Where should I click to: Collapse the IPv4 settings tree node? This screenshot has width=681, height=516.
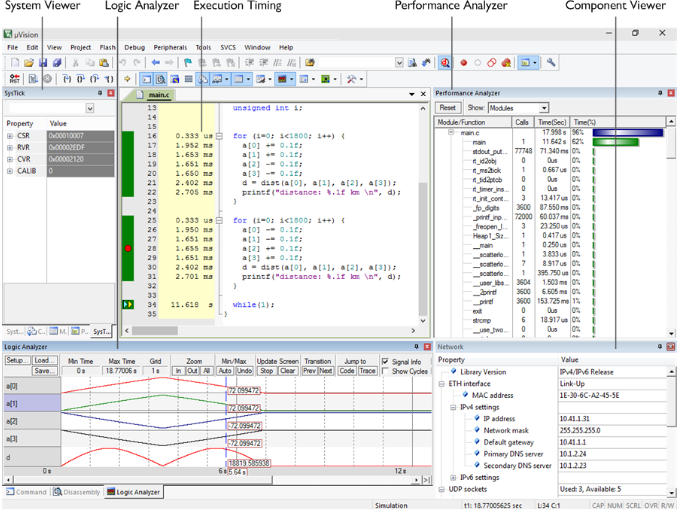451,407
